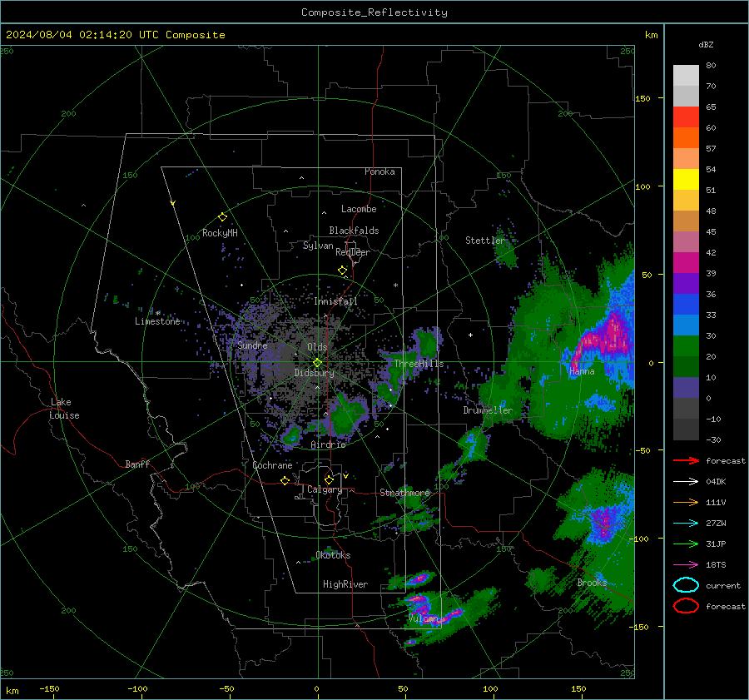This screenshot has height=700, width=749.
Task: Click the -100 tick on right axis
Action: click(x=638, y=539)
